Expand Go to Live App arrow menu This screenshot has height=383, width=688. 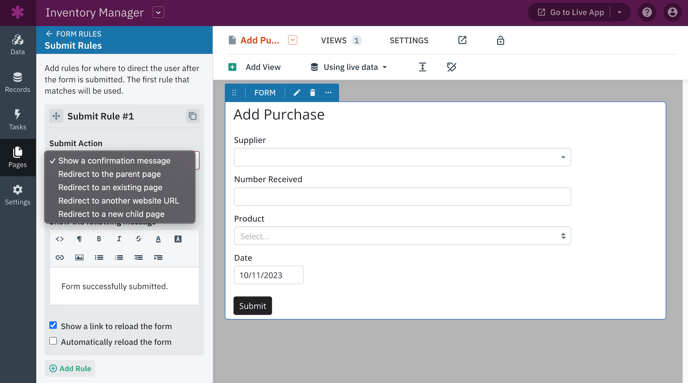pyautogui.click(x=620, y=12)
